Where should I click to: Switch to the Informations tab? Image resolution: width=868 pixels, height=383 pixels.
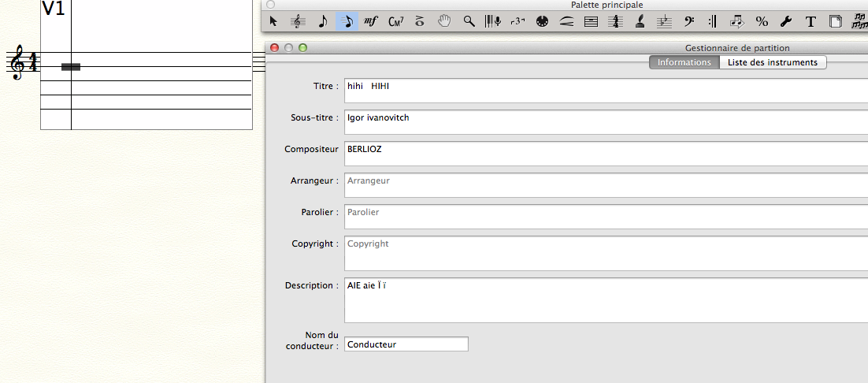[x=684, y=62]
